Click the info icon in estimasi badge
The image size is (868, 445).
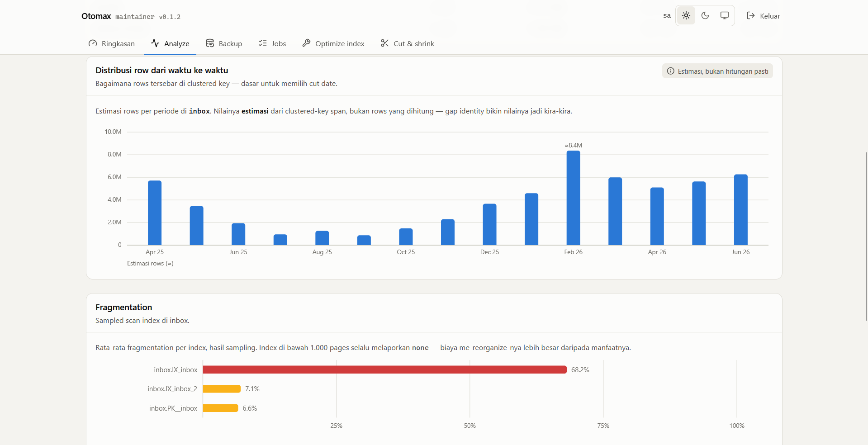click(671, 71)
